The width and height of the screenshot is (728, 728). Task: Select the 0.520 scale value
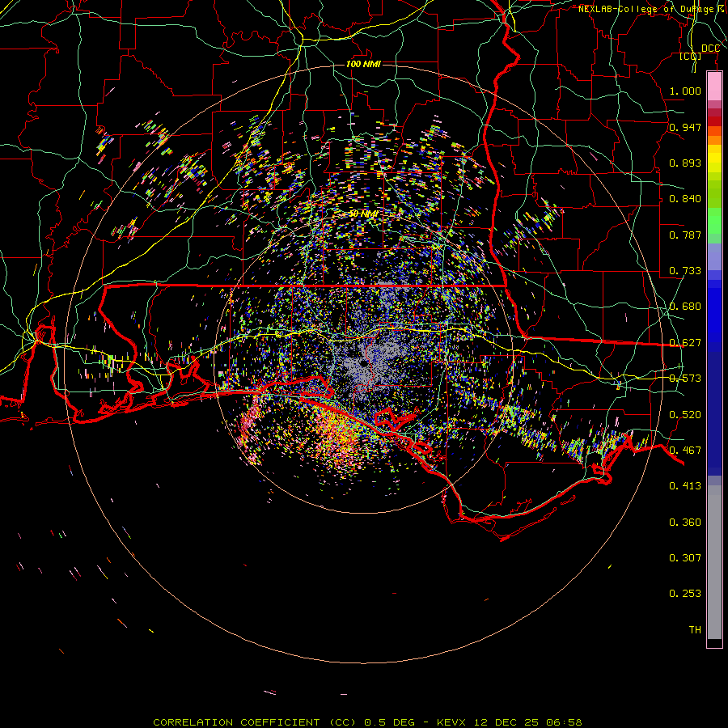point(685,415)
